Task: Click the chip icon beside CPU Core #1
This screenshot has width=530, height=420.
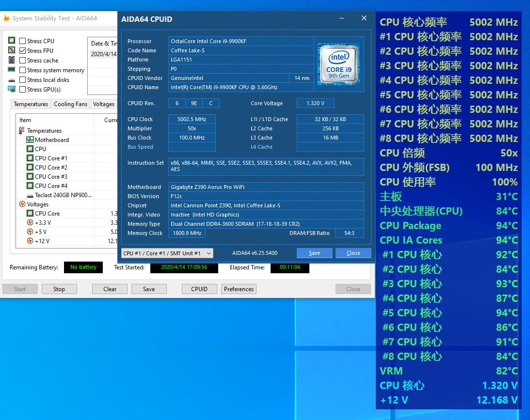Action: coord(30,158)
